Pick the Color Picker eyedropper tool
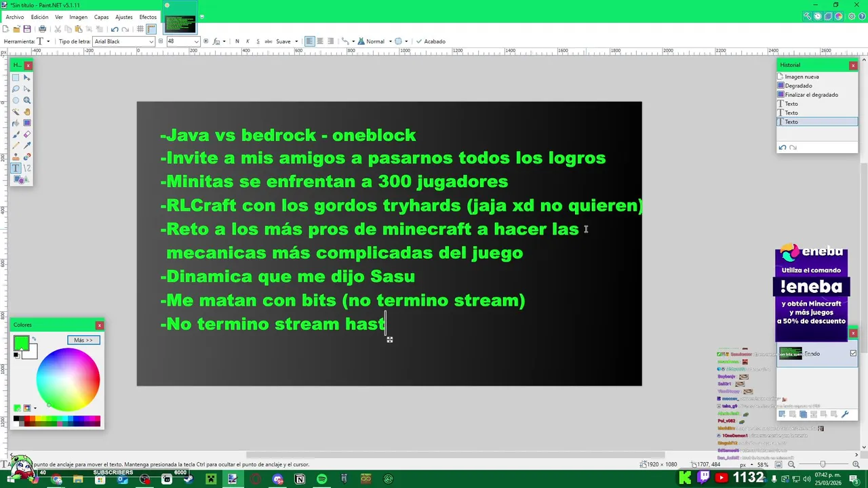868x488 pixels. 27,146
